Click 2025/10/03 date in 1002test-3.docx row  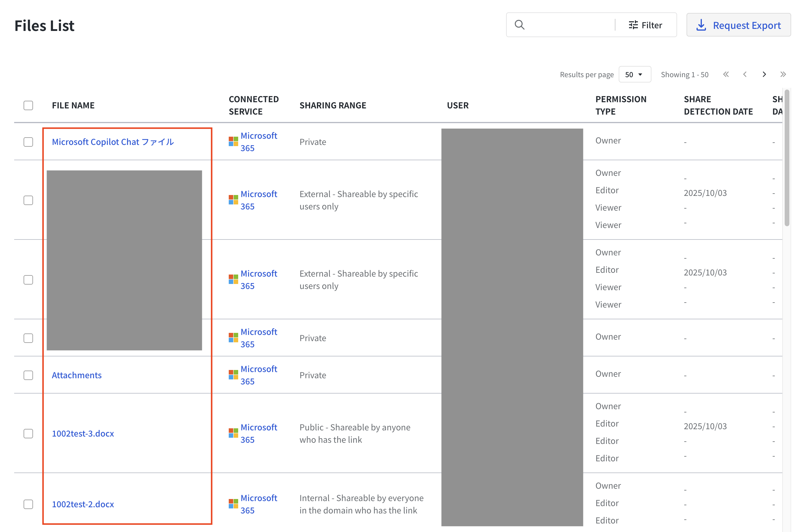pos(705,426)
